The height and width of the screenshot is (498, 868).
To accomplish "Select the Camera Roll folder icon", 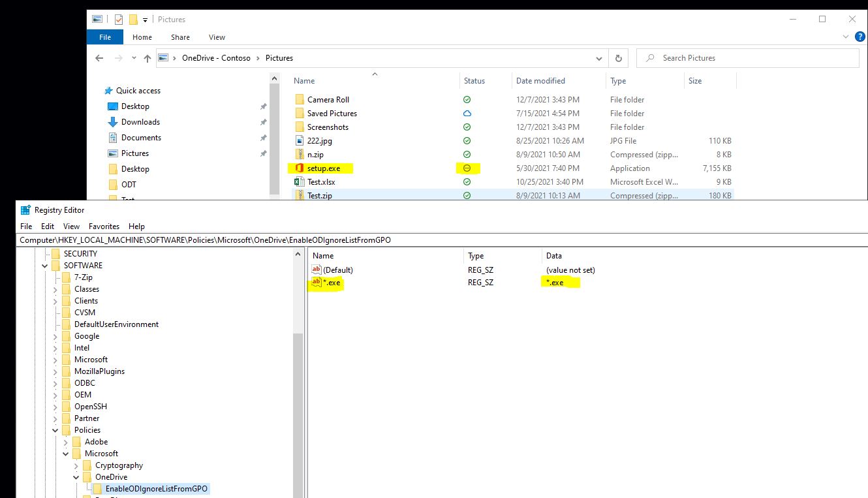I will [x=300, y=100].
